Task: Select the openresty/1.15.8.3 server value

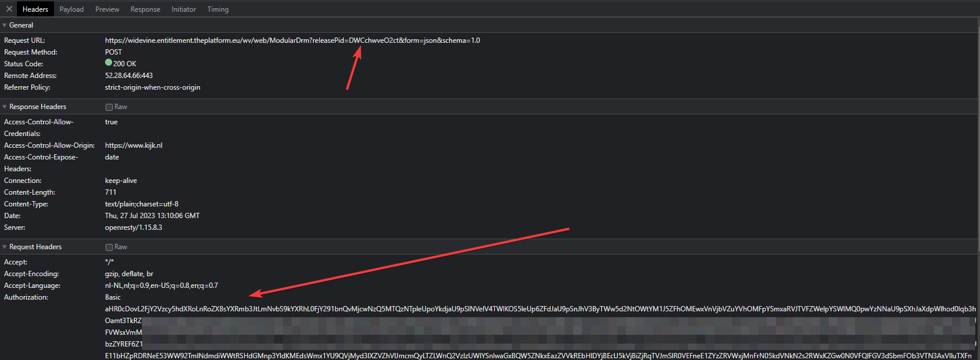Action: pos(133,227)
